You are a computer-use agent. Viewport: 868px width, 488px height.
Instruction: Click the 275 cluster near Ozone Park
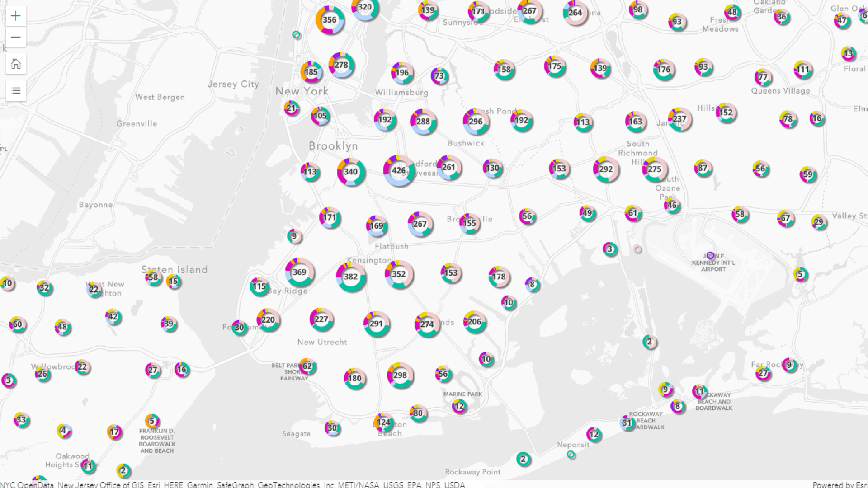point(655,169)
